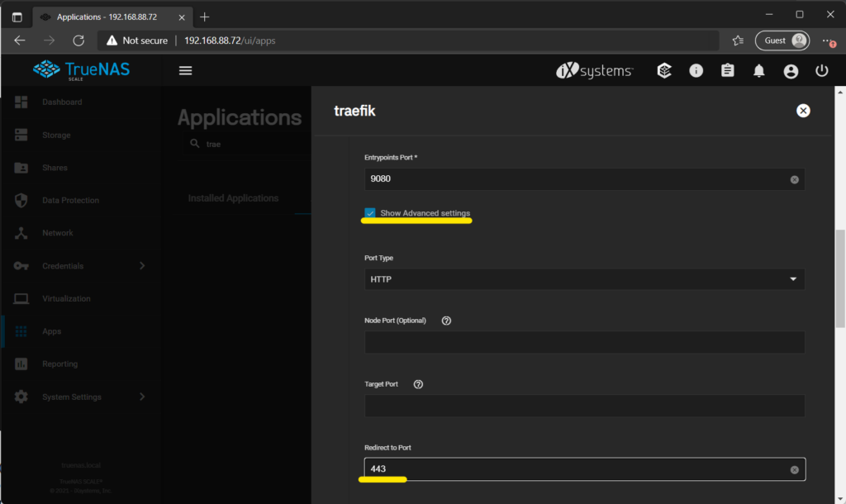
Task: Click the Dashboard sidebar icon
Action: [x=21, y=102]
